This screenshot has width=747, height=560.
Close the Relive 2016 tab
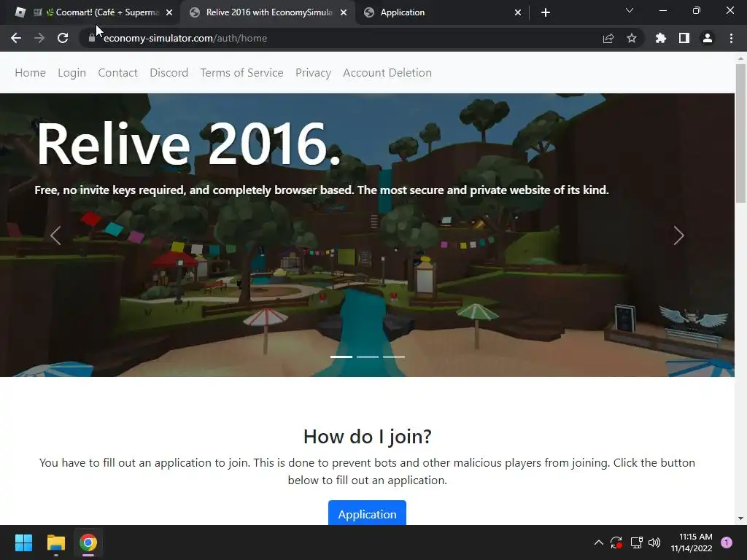pyautogui.click(x=344, y=13)
